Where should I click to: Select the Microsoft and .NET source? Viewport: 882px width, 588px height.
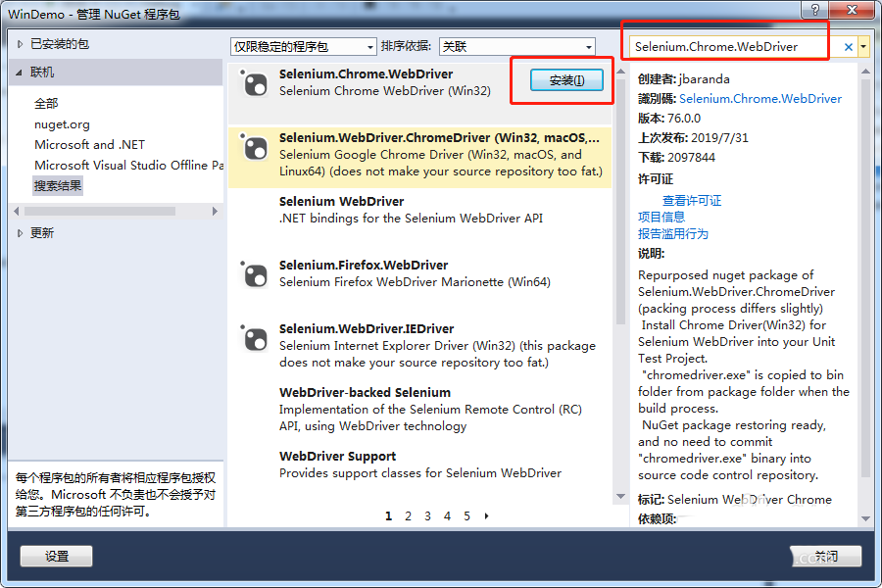tap(89, 145)
